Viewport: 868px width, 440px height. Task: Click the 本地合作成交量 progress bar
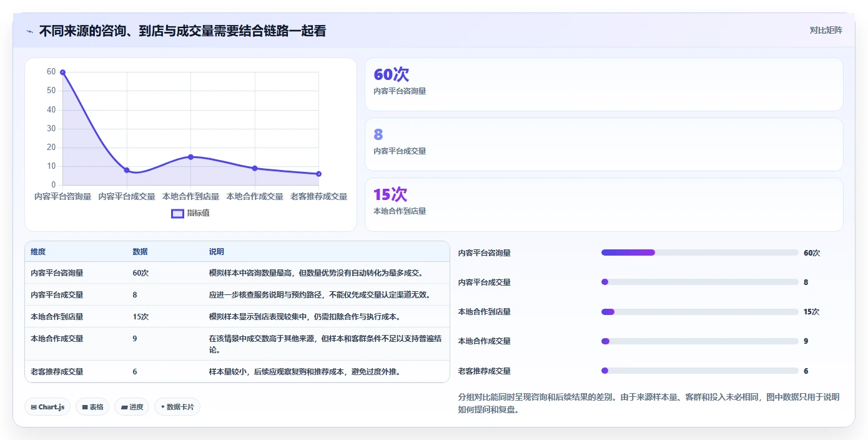coord(700,341)
